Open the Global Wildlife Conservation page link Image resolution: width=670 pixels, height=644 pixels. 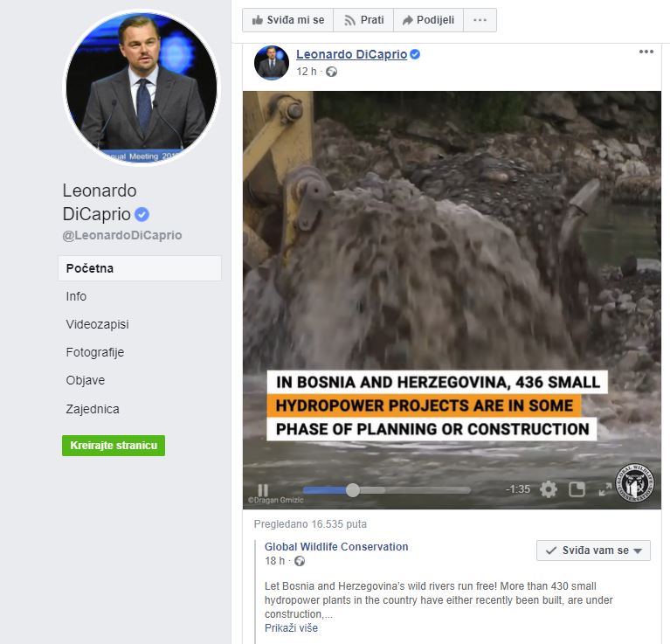click(x=336, y=546)
